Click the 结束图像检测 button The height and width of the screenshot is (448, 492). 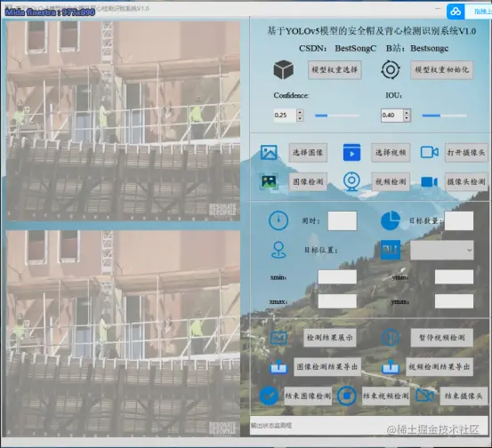click(308, 396)
